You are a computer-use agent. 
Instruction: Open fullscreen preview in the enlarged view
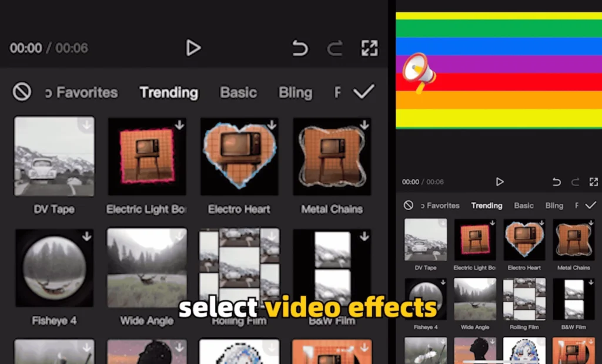click(x=369, y=48)
